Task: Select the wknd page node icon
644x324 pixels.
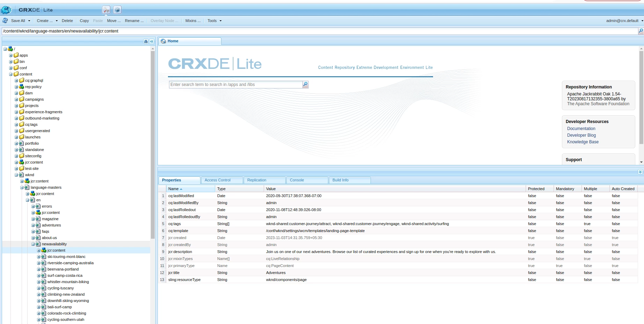Action: point(22,175)
